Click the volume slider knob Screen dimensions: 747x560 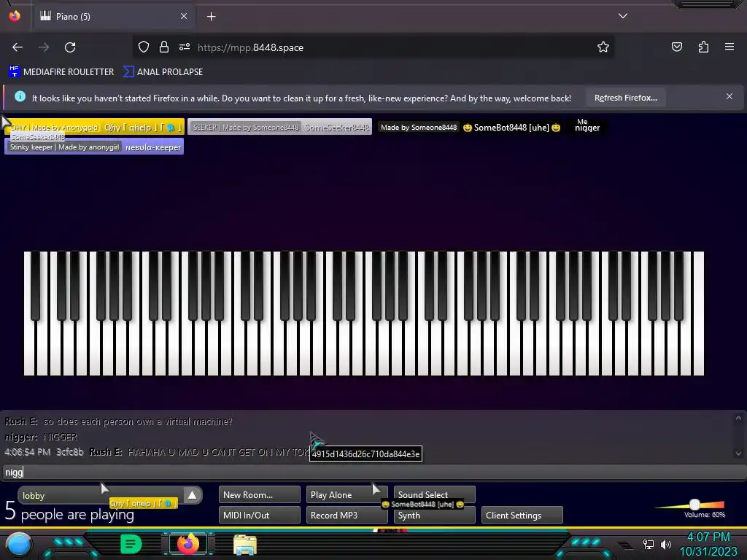pyautogui.click(x=694, y=505)
